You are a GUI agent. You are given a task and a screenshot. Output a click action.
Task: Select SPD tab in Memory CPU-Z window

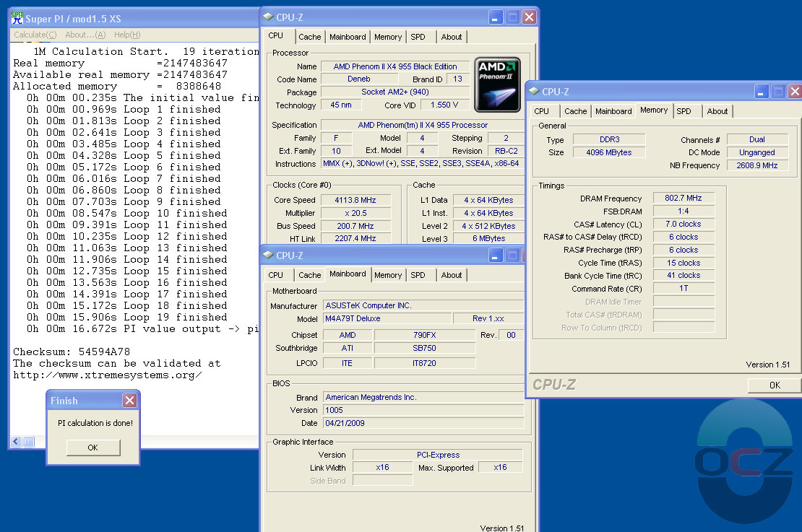[684, 111]
